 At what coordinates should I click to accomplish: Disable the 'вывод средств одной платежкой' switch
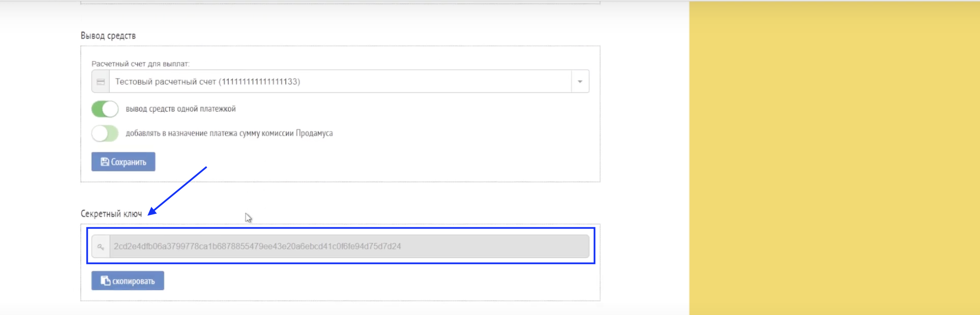coord(105,109)
